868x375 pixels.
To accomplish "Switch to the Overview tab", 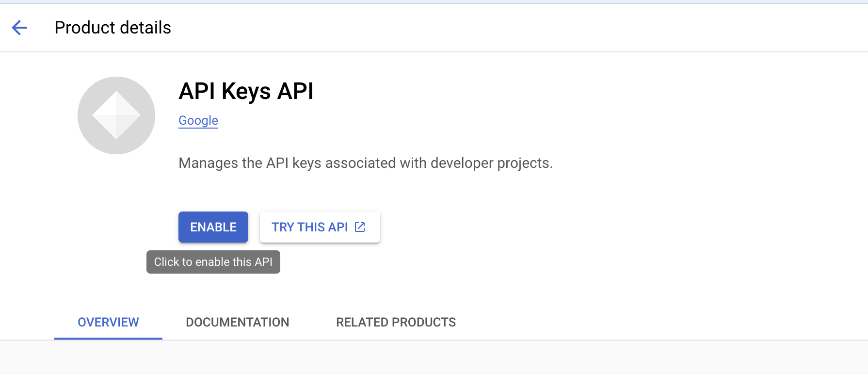I will [x=108, y=323].
